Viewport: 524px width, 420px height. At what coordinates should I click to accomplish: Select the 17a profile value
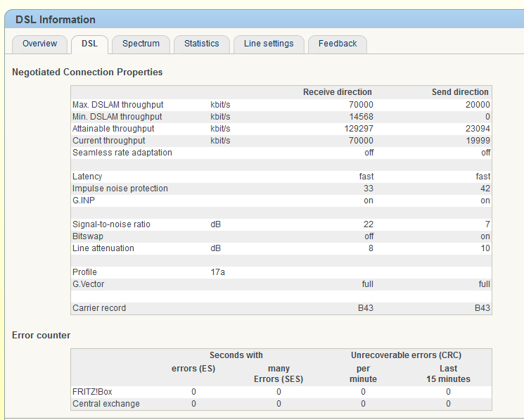click(x=217, y=272)
